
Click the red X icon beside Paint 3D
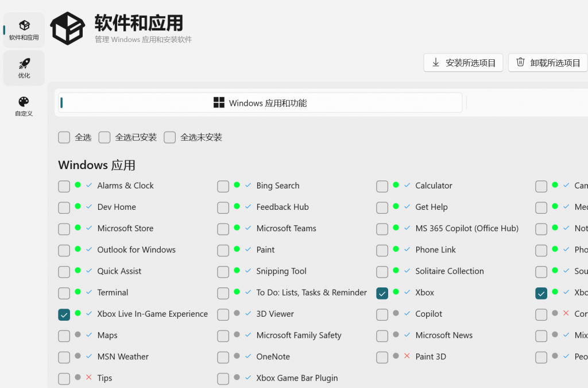click(x=407, y=356)
